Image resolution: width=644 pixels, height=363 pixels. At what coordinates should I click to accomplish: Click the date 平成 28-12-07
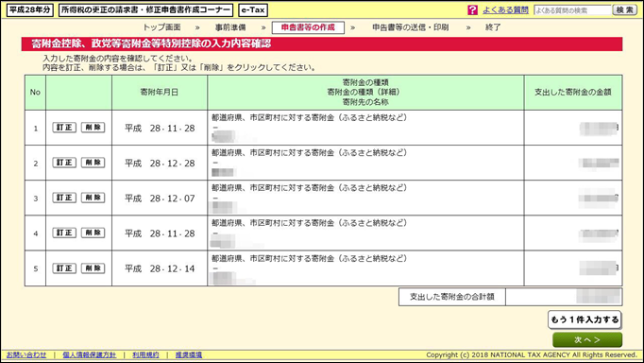[160, 199]
